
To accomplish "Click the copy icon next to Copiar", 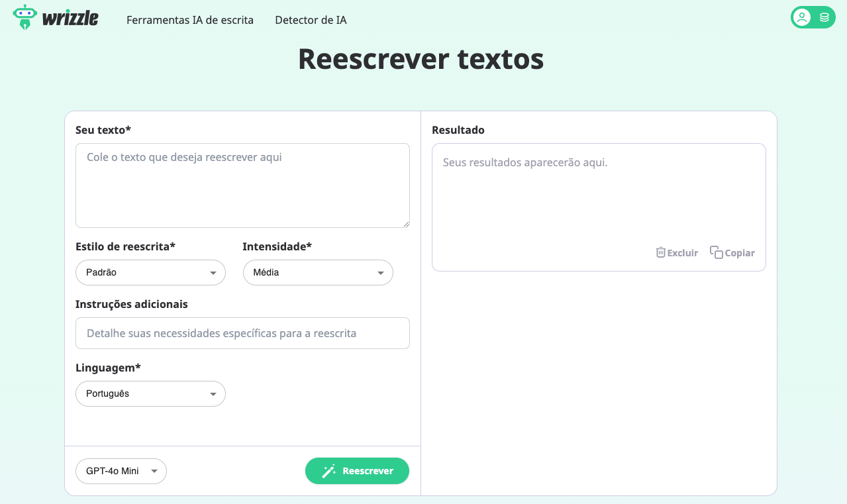I will pyautogui.click(x=716, y=252).
